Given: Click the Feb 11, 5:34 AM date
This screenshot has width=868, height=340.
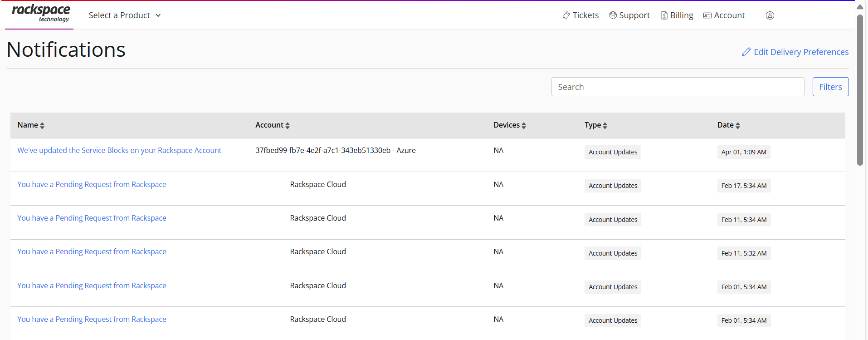Looking at the screenshot, I should coord(744,220).
